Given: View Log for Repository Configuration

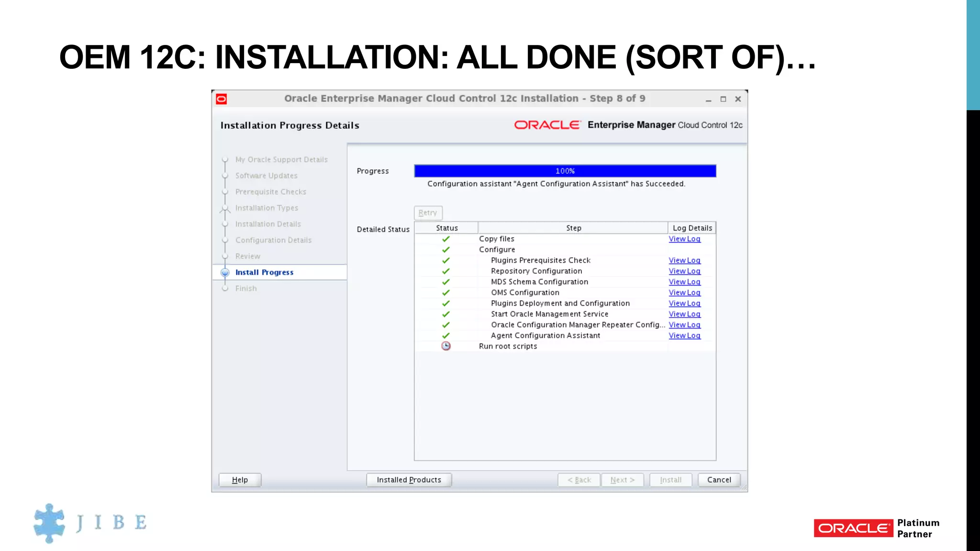Looking at the screenshot, I should pos(684,271).
